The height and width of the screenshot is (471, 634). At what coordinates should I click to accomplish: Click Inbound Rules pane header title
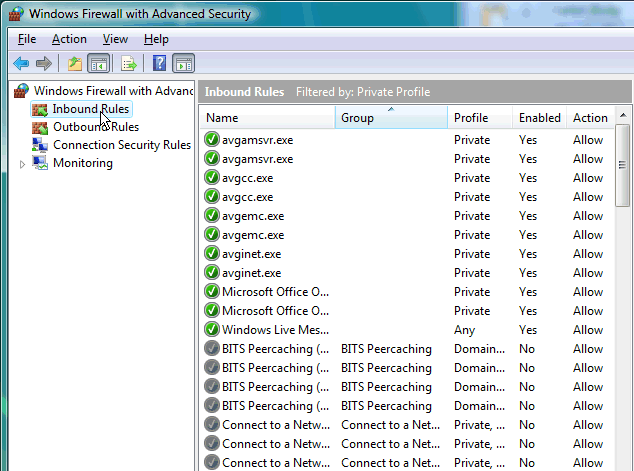[244, 92]
